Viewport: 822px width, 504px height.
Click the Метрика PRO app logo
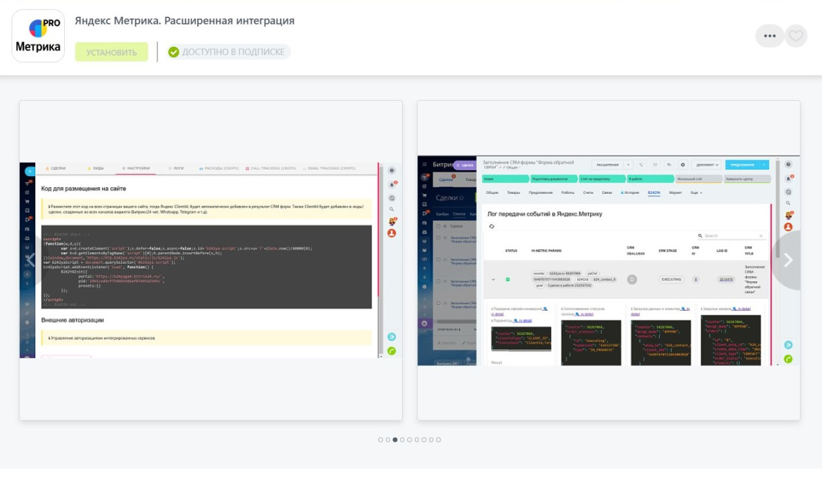tap(39, 36)
